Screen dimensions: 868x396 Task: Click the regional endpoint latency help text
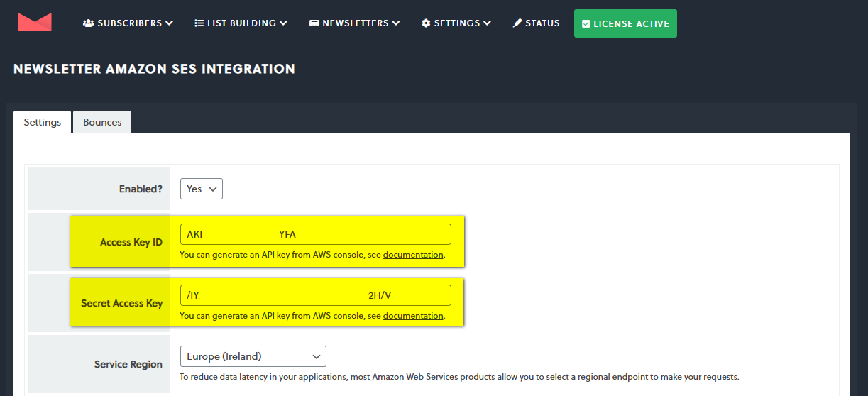tap(459, 377)
